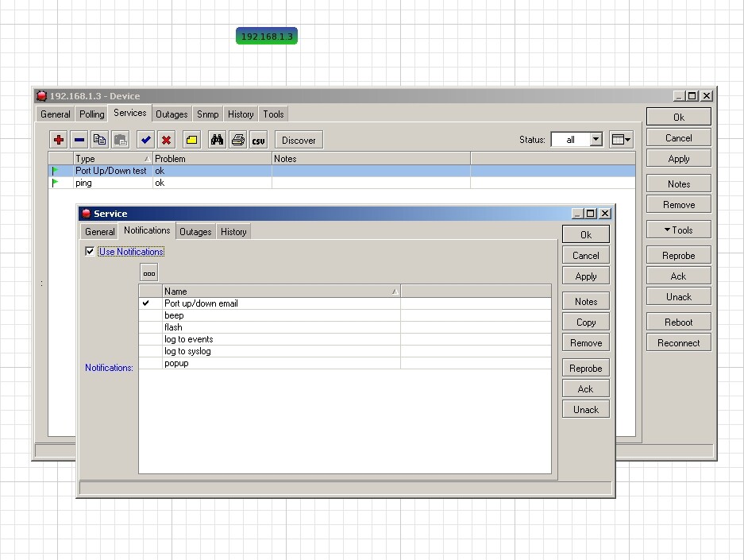This screenshot has height=560, width=744.
Task: Click the Problem column header
Action: coord(212,159)
